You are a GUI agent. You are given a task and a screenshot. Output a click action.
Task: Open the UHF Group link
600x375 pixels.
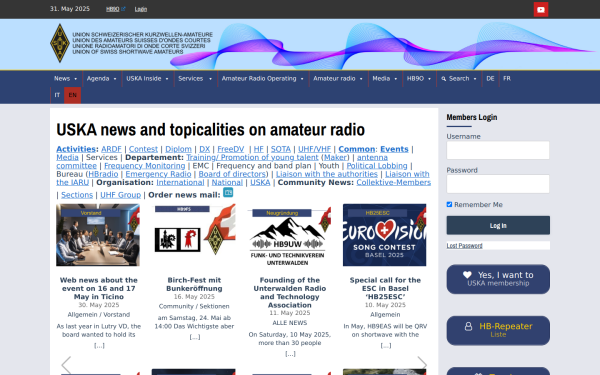coord(121,195)
